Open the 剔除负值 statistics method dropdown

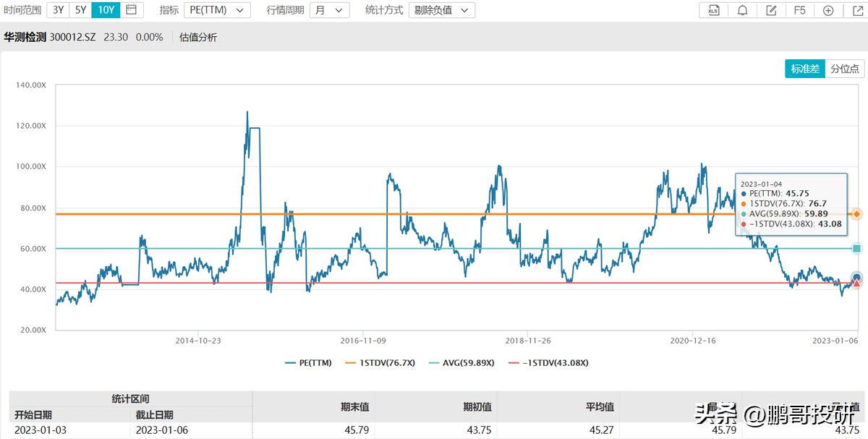point(442,10)
